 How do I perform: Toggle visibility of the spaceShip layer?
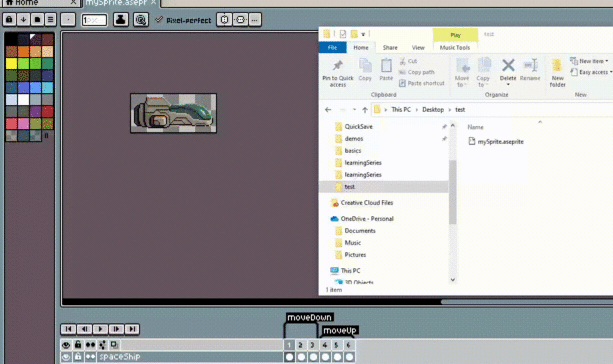[66, 357]
